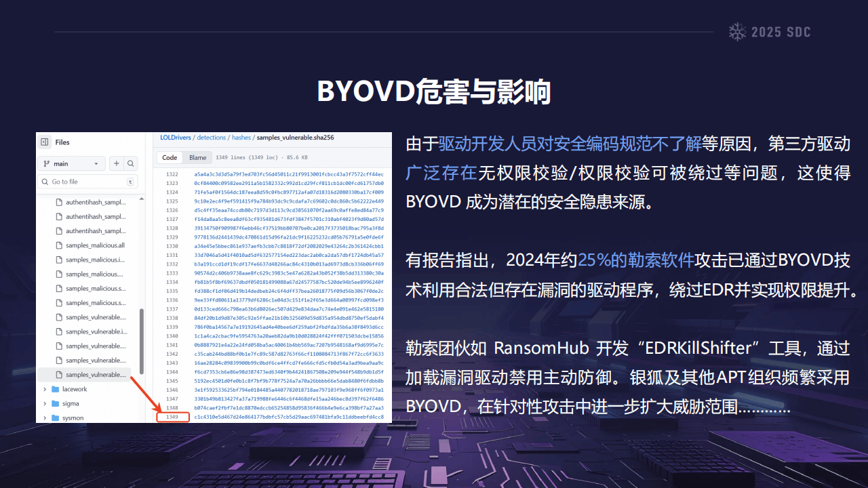Image resolution: width=868 pixels, height=488 pixels.
Task: Go to the detections breadcrumb link
Action: point(211,138)
